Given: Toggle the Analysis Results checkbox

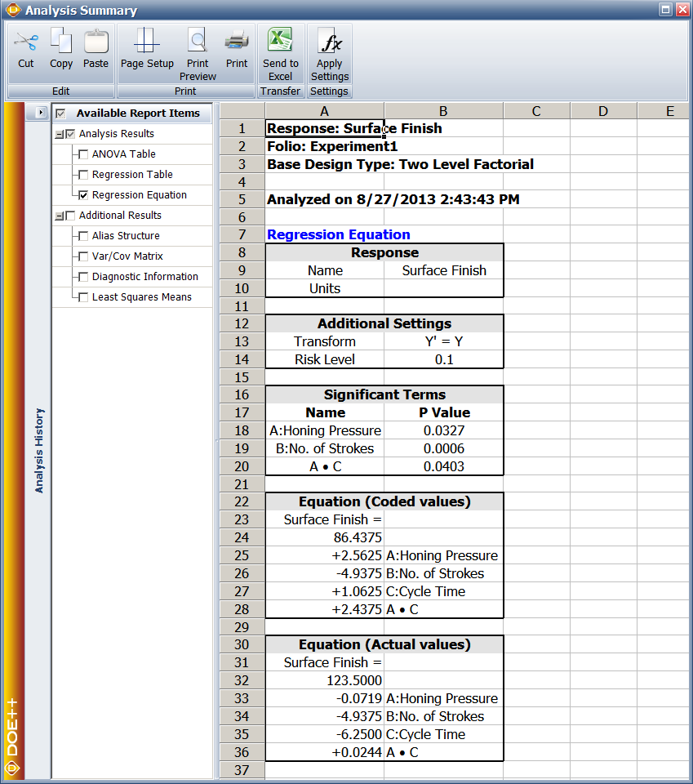Looking at the screenshot, I should [70, 134].
